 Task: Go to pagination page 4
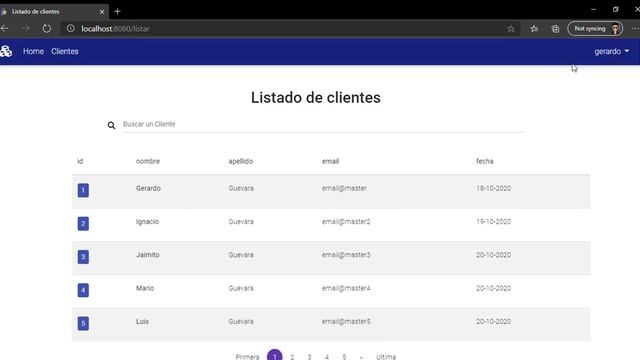(x=327, y=357)
